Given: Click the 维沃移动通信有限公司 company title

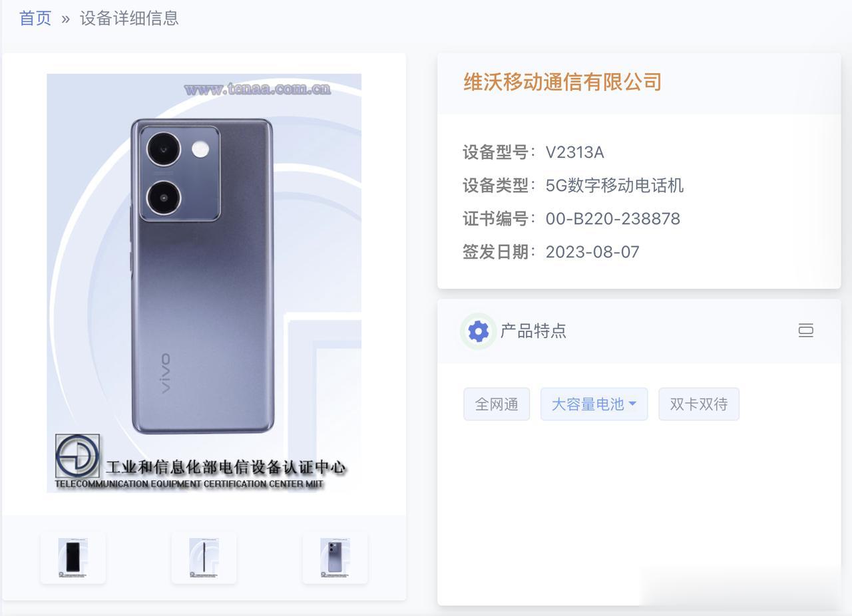Looking at the screenshot, I should click(x=562, y=82).
